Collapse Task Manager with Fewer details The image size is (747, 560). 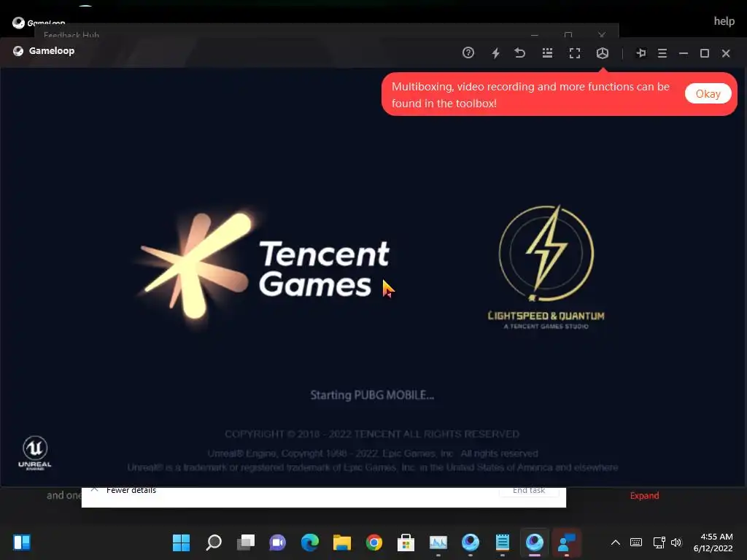click(131, 490)
